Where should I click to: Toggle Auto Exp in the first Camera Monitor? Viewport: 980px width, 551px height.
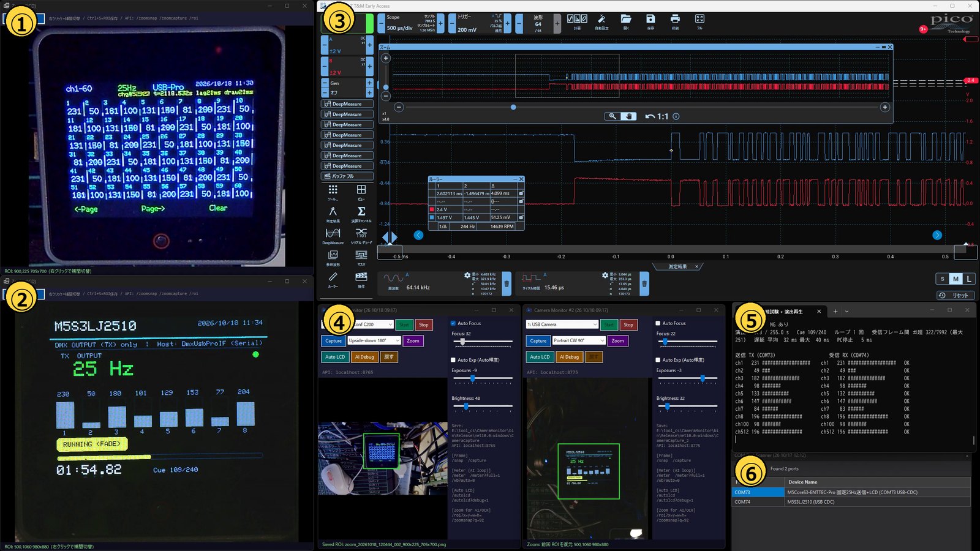click(x=453, y=360)
